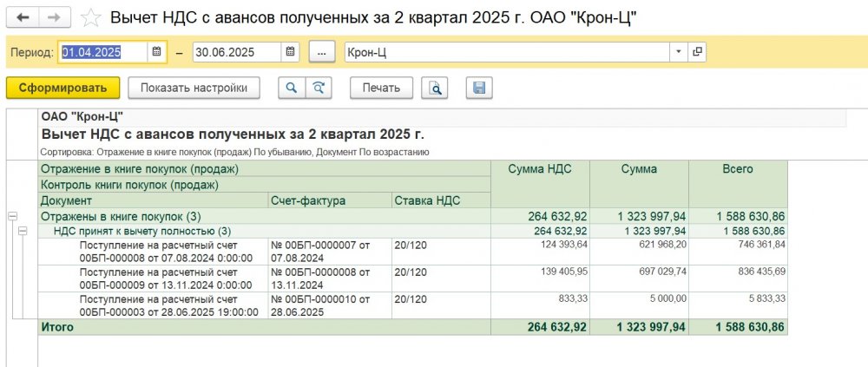Screen dimensions: 868x367
Task: Open calendar for start date 01.04.2025
Action: 156,52
